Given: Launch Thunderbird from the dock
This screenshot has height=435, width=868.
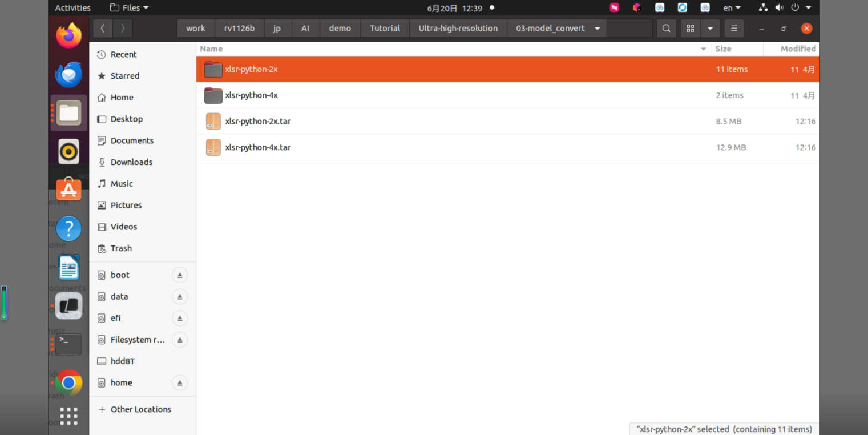Looking at the screenshot, I should 68,74.
